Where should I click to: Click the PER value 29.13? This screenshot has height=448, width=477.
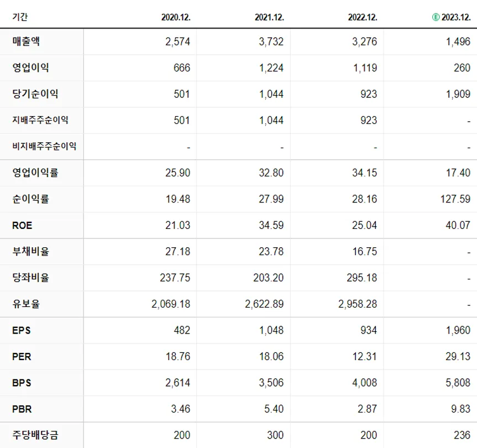[x=458, y=356]
